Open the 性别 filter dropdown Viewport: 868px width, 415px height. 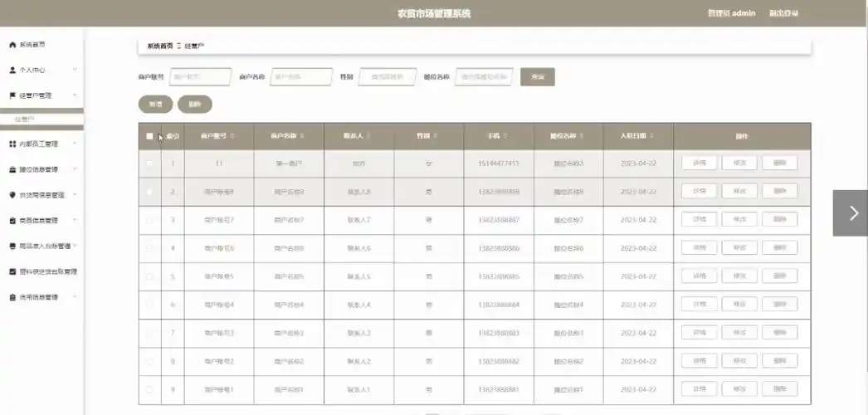388,77
